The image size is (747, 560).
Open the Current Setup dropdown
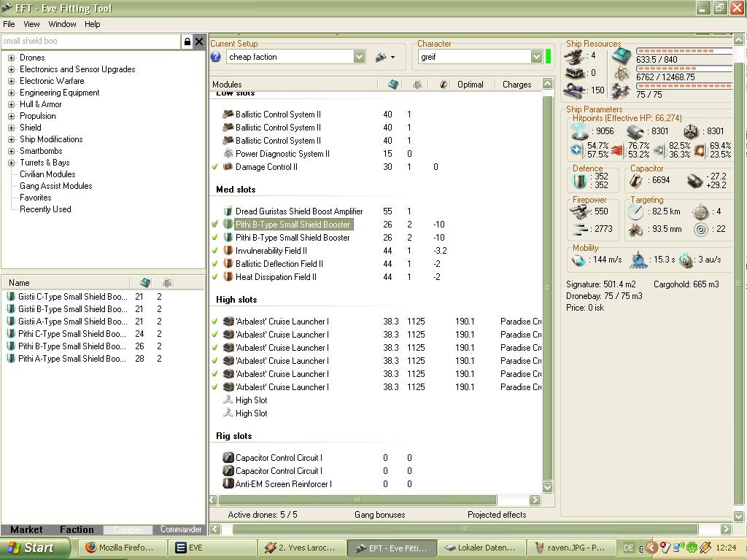359,57
